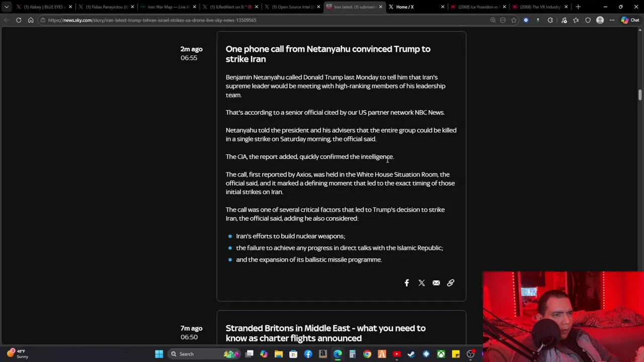644x362 pixels.
Task: Go back with the browser back arrow
Action: [x=7, y=20]
